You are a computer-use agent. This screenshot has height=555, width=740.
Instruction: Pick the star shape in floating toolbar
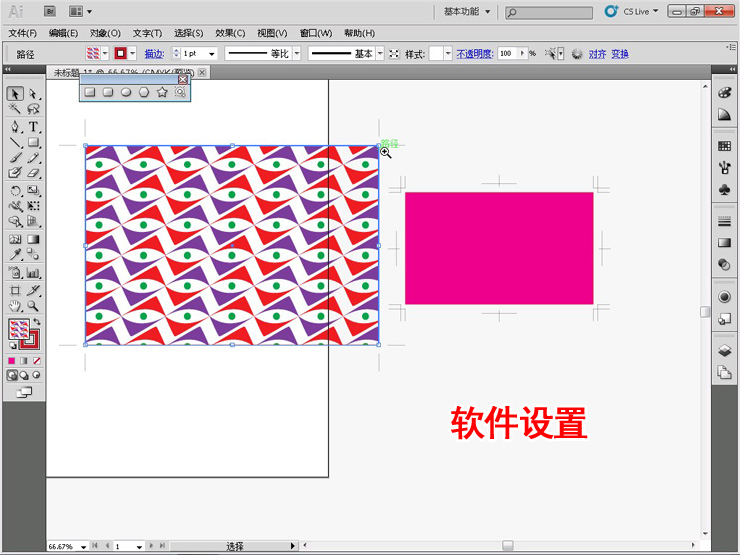[x=162, y=92]
